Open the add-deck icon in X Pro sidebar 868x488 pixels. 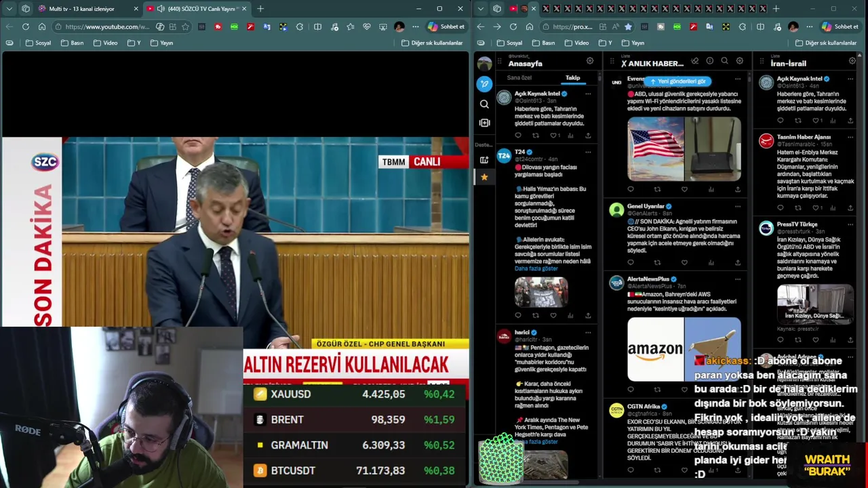click(484, 160)
